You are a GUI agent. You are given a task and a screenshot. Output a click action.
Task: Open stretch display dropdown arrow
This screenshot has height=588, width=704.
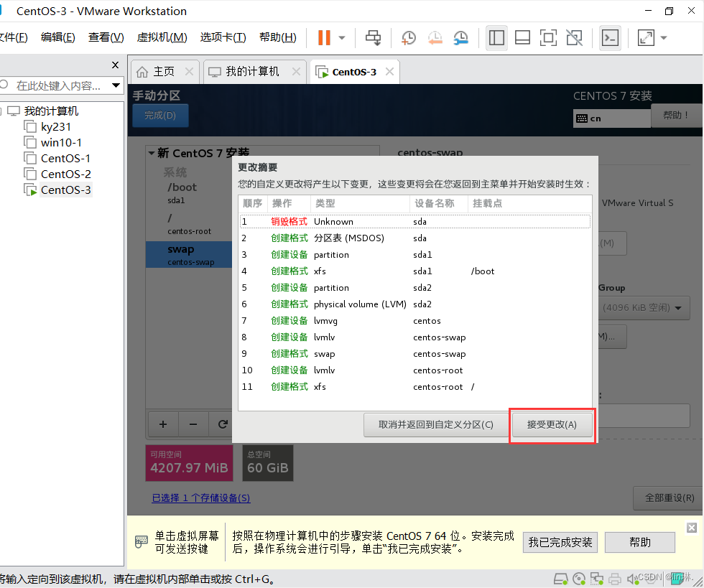pyautogui.click(x=664, y=38)
